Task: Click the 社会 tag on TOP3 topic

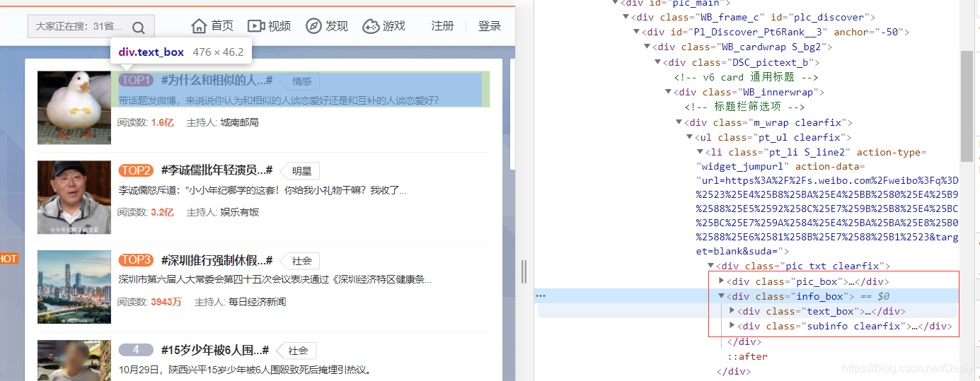Action: tap(301, 261)
